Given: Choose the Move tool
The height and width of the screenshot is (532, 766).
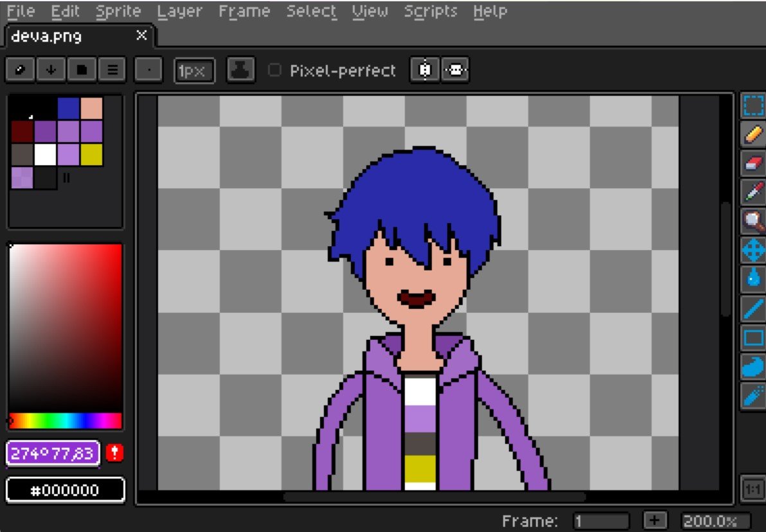Looking at the screenshot, I should point(753,249).
